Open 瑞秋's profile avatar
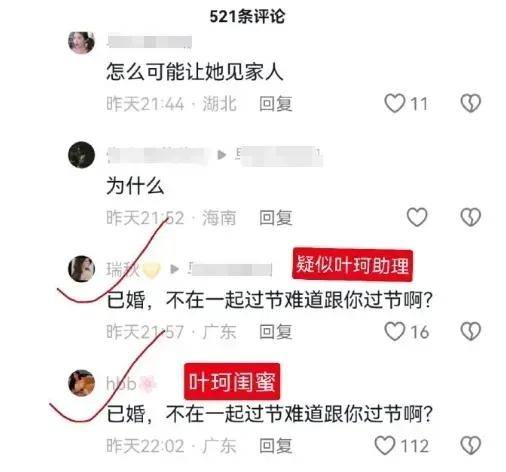 [81, 269]
